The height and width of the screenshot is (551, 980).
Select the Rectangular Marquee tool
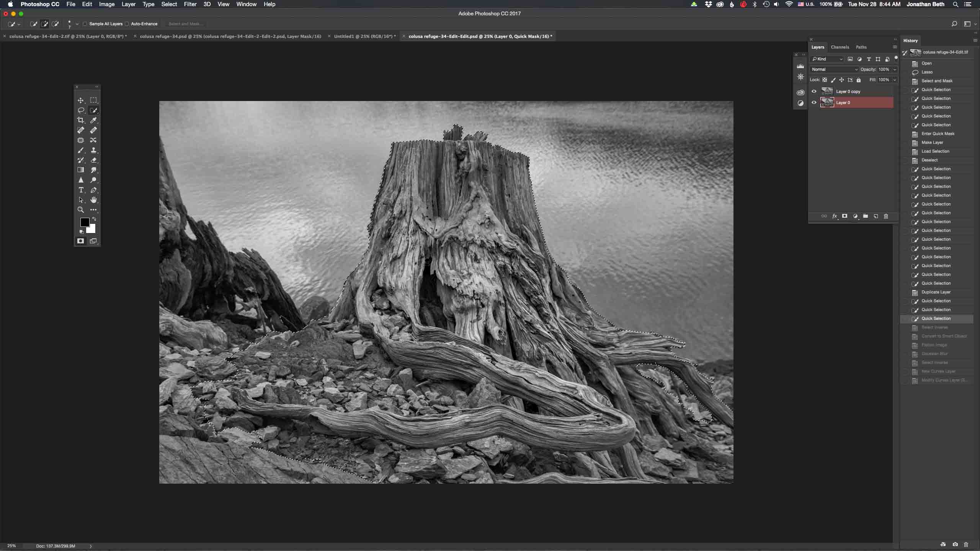click(93, 100)
